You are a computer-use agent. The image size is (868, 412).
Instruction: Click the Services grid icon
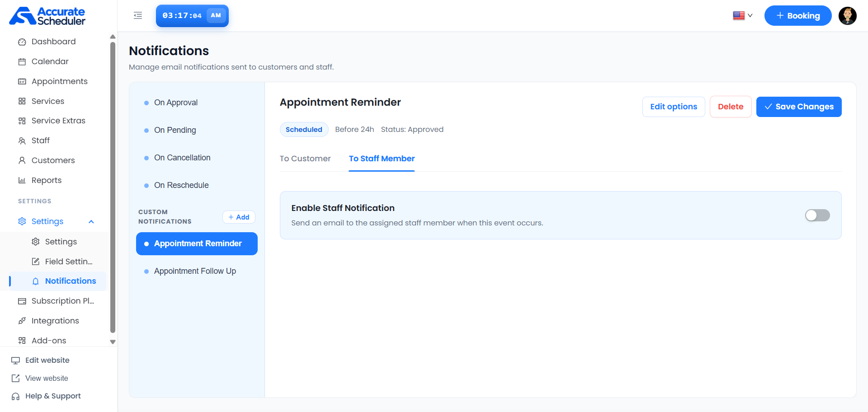(x=22, y=101)
